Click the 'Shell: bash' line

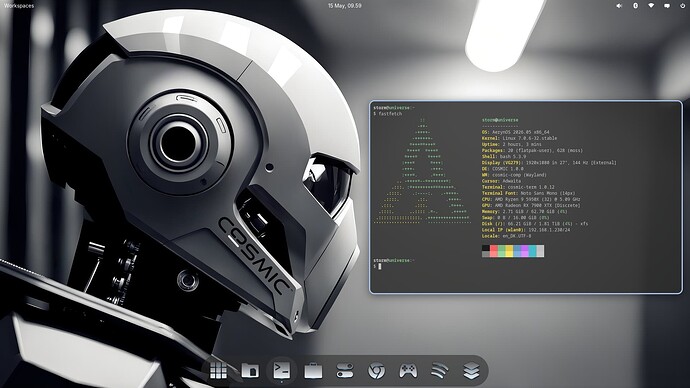tap(504, 157)
